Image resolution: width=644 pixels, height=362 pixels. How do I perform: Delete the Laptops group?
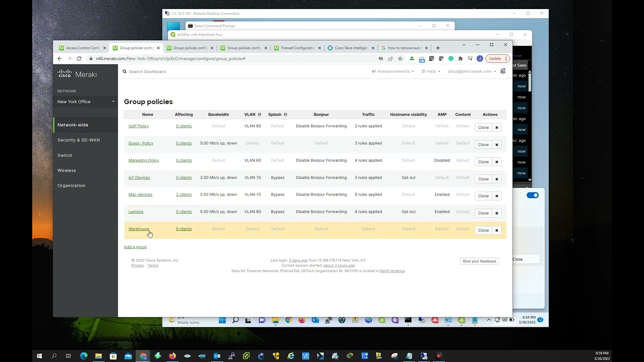497,213
